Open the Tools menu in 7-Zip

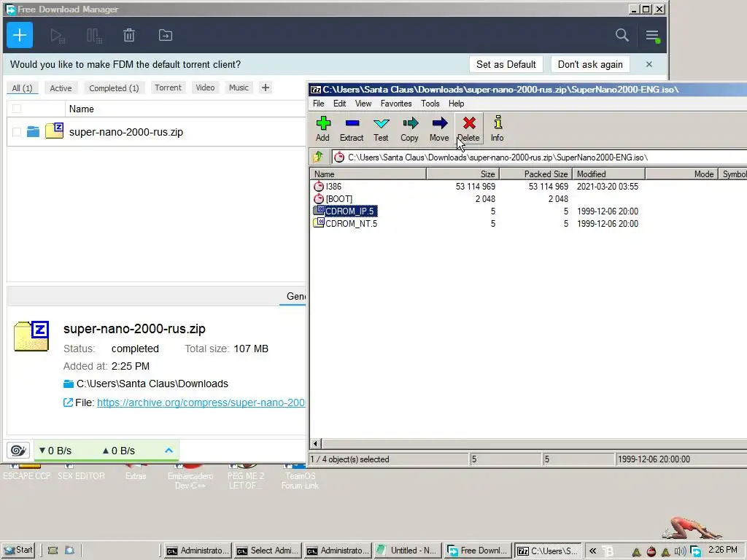[430, 104]
